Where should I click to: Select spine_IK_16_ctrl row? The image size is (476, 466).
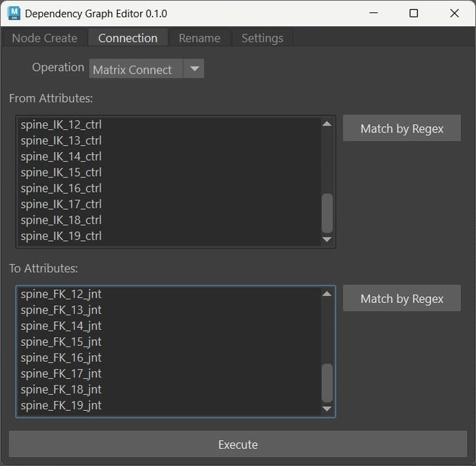[x=169, y=188]
